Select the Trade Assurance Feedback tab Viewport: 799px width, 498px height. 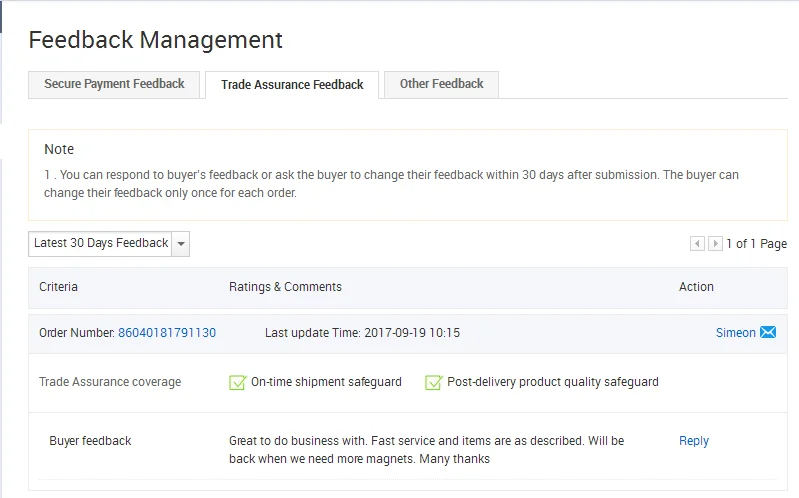[292, 85]
